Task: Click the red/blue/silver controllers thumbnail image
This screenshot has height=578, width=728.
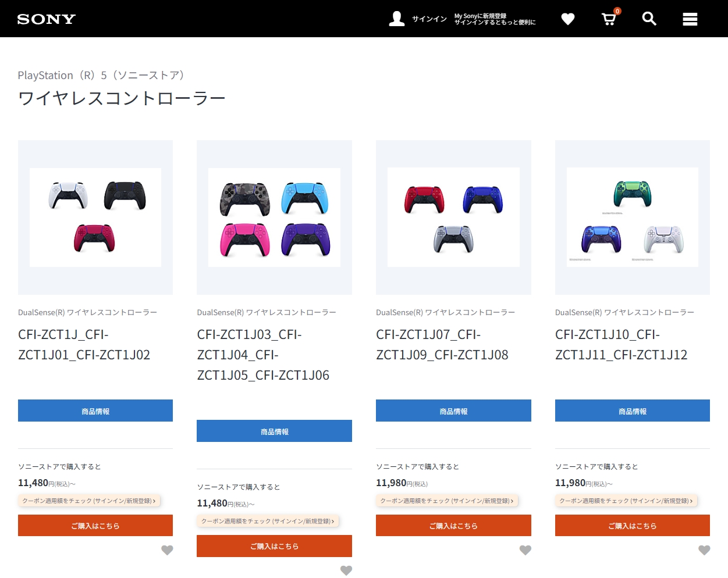Action: 453,217
